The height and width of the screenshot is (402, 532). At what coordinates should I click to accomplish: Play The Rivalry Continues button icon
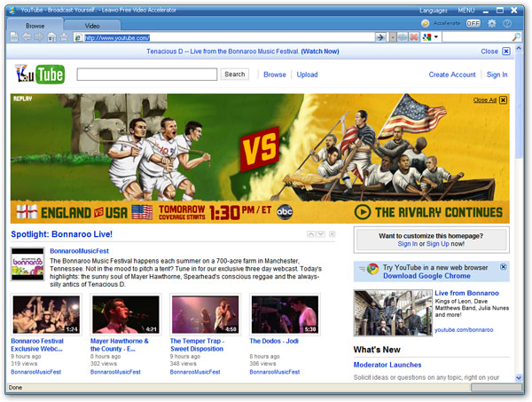coord(363,212)
